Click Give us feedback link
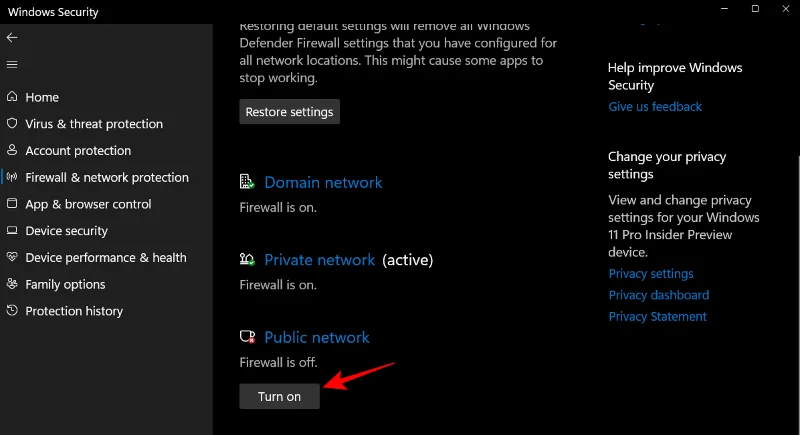Image resolution: width=800 pixels, height=435 pixels. click(x=655, y=107)
